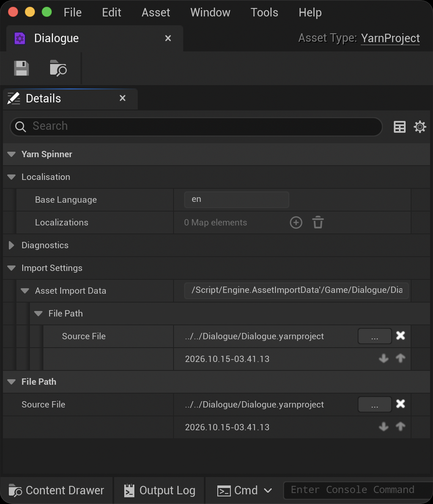The image size is (433, 504).
Task: Click source path text in bottom File Path
Action: coord(255,405)
